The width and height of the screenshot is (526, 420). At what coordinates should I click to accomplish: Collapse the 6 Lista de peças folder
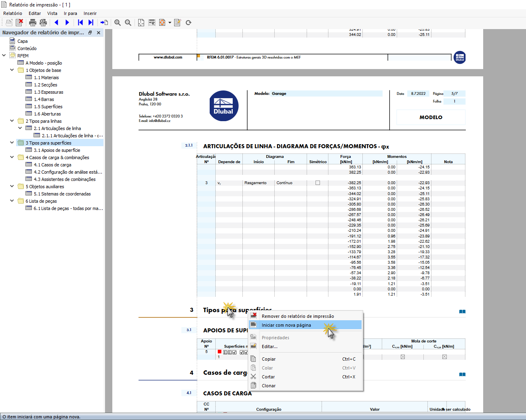pos(12,201)
